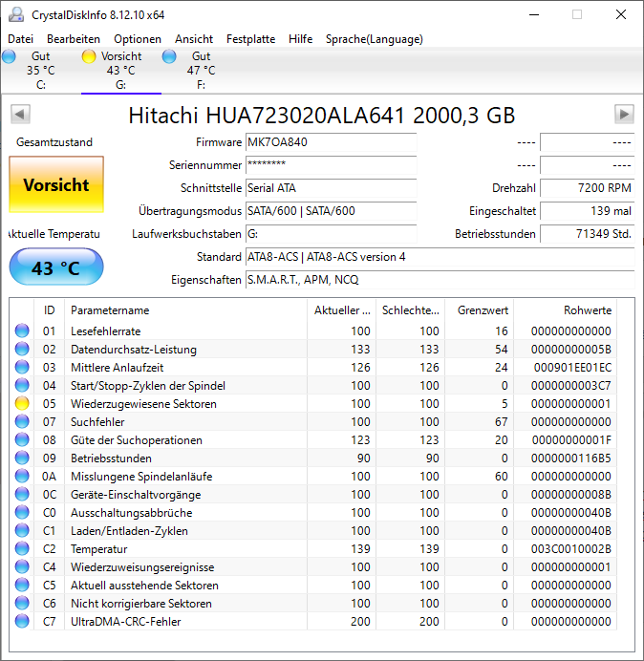Screen dimensions: 644x661
Task: Click the Parametername column header
Action: point(186,310)
